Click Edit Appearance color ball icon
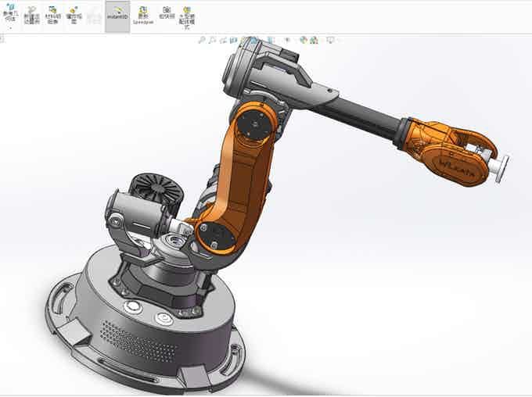532x397 pixels. 304,40
